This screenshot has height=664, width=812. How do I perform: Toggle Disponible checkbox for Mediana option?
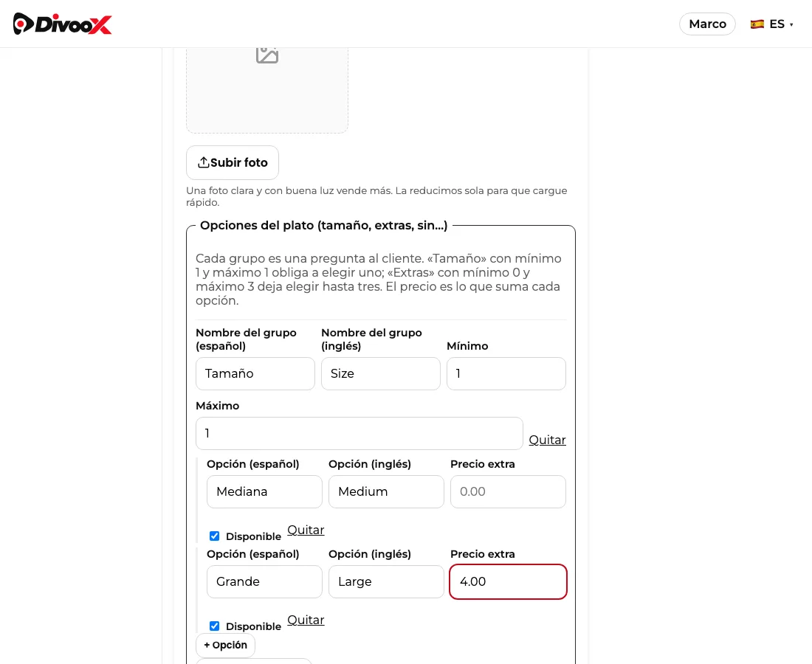(x=214, y=536)
